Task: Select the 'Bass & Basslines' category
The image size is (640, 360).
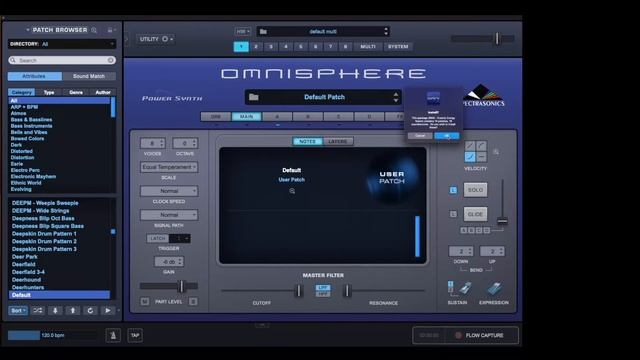Action: (31, 120)
